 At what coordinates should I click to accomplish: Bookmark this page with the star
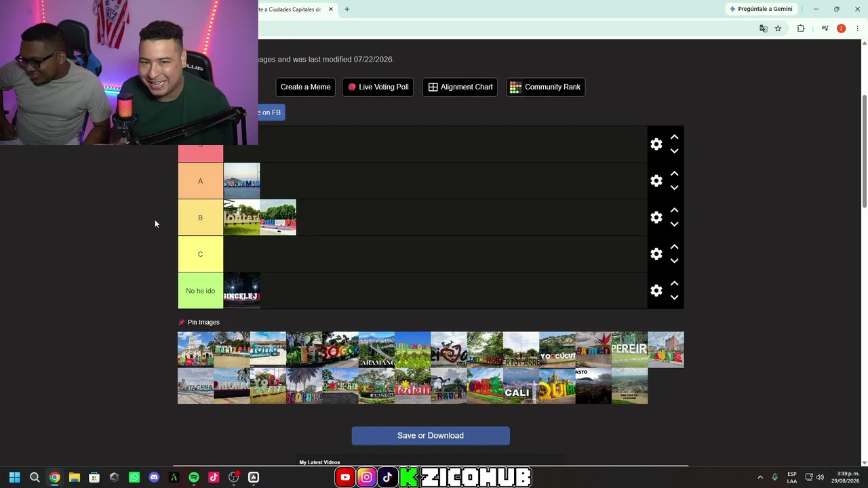click(778, 28)
